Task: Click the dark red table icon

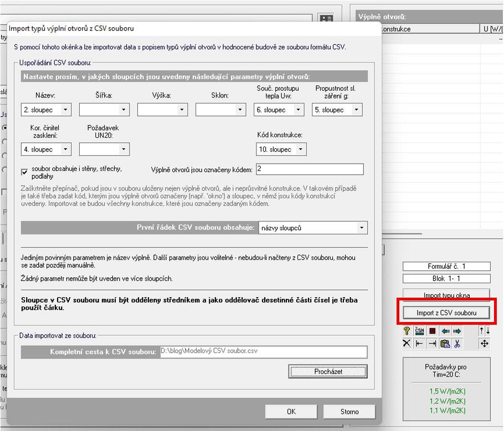Action: (x=433, y=331)
